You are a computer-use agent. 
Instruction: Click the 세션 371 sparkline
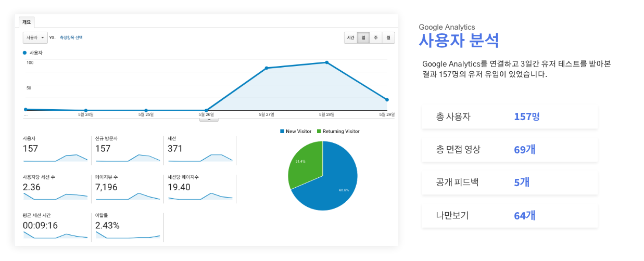200,158
